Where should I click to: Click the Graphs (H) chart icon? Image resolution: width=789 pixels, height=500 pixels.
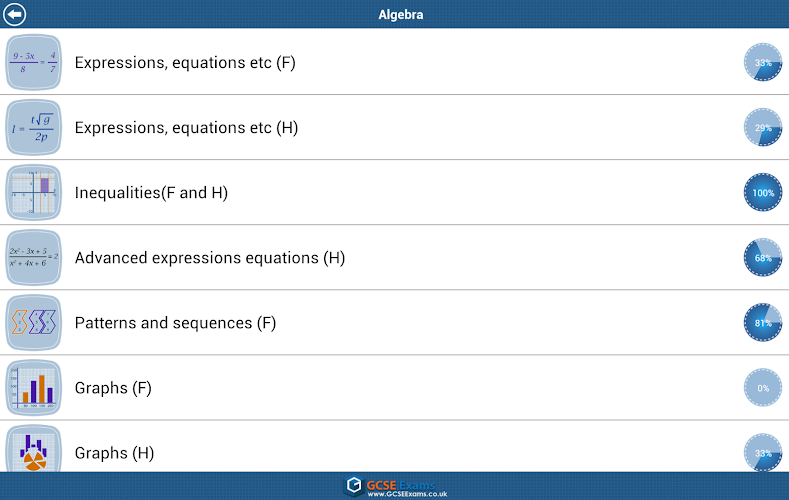[34, 450]
